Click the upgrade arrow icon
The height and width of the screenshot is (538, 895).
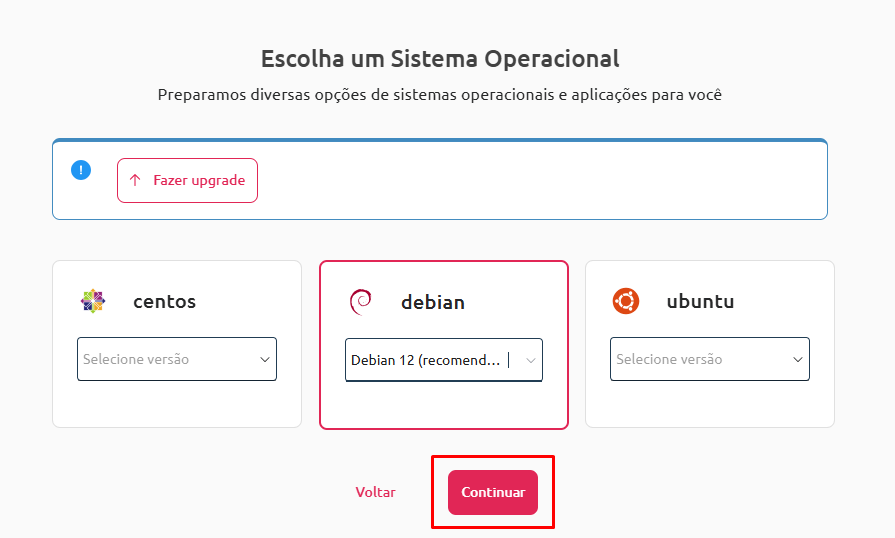(135, 180)
